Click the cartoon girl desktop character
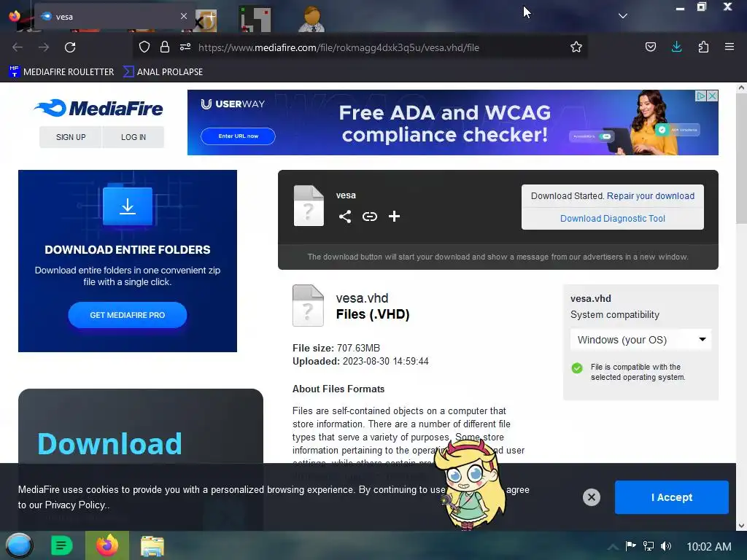The height and width of the screenshot is (560, 747). [x=471, y=483]
